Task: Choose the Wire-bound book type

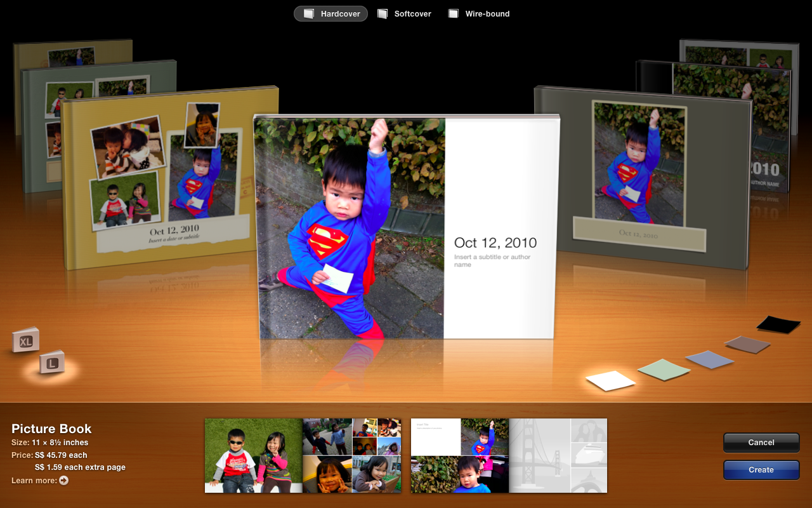Action: tap(479, 13)
